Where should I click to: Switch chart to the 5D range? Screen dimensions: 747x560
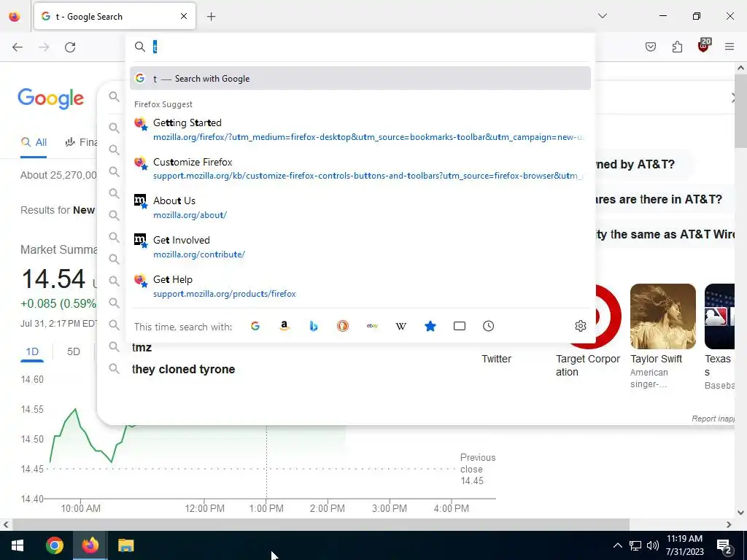[x=74, y=352]
